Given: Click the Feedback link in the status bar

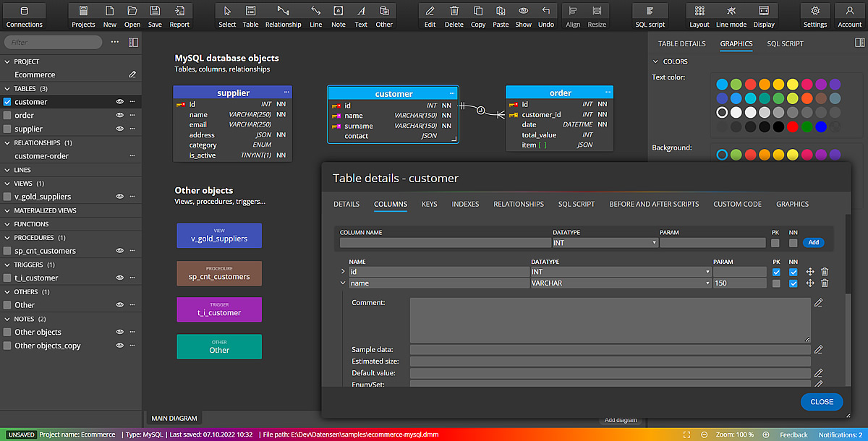Looking at the screenshot, I should [x=794, y=434].
